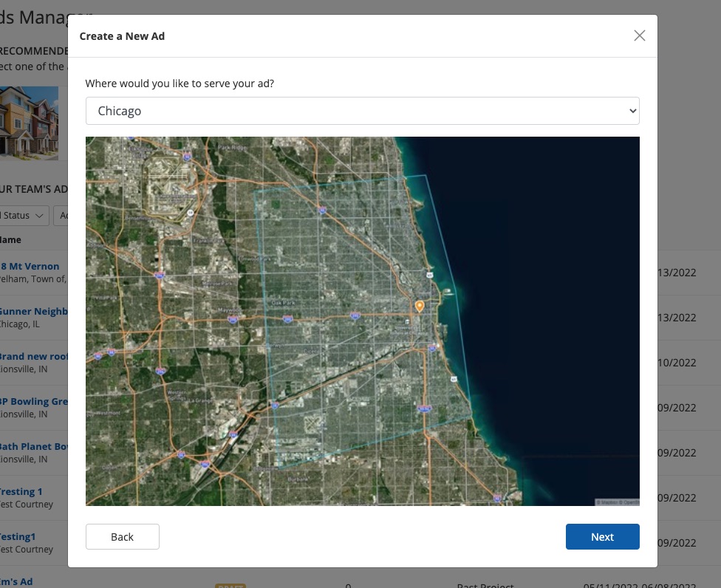Open the Bath Planet ad link
The width and height of the screenshot is (721, 588).
[x=34, y=446]
